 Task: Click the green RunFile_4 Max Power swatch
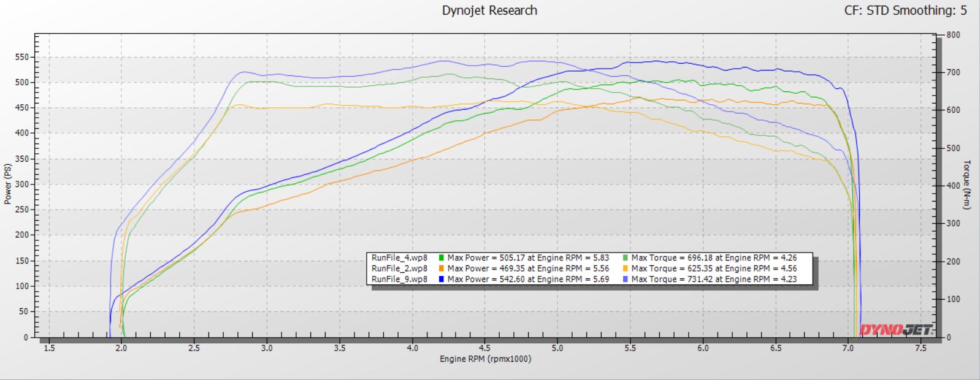[x=441, y=258]
